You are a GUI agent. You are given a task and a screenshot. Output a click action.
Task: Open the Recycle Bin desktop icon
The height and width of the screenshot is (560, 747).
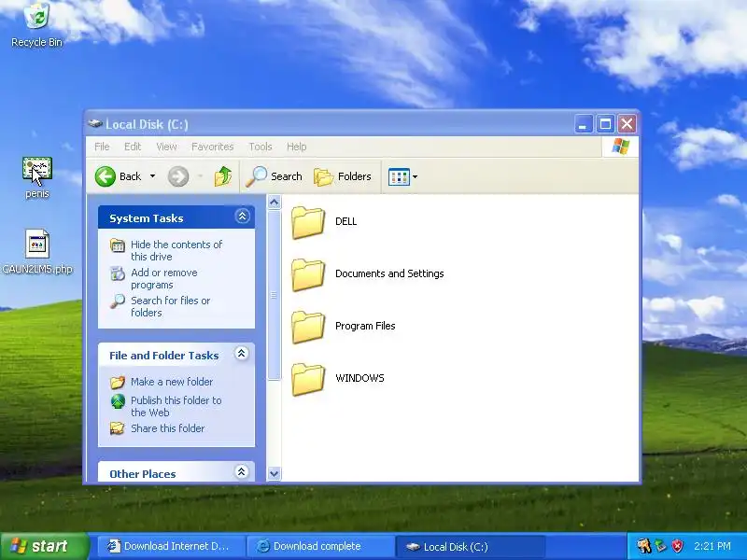click(x=36, y=24)
